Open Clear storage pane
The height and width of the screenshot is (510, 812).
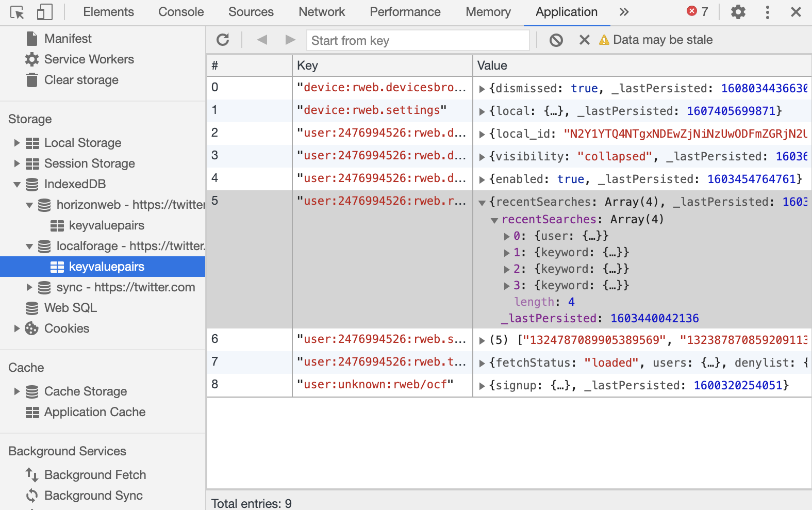[x=81, y=80]
